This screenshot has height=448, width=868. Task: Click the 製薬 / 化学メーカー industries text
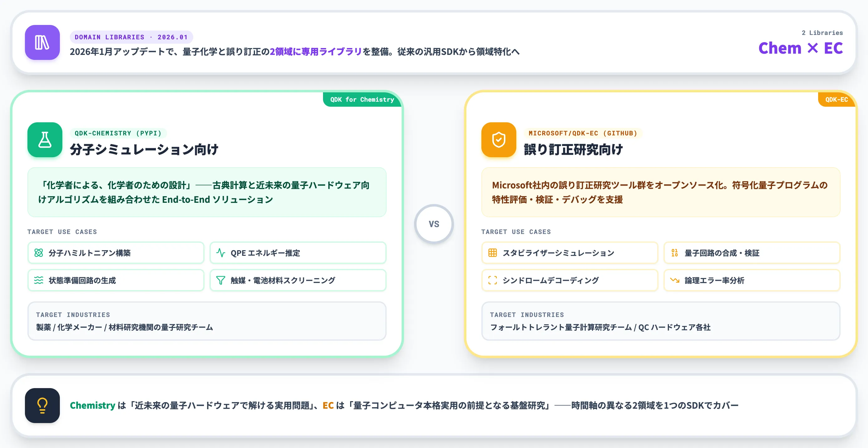(124, 327)
